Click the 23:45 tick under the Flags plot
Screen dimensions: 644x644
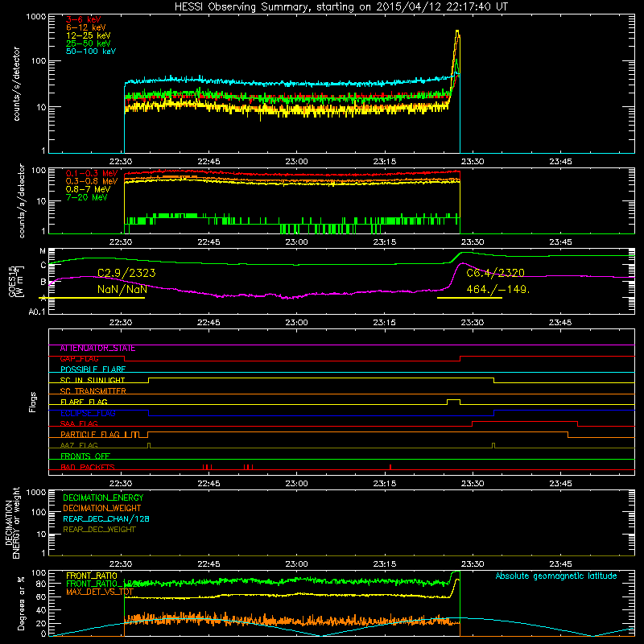click(560, 484)
